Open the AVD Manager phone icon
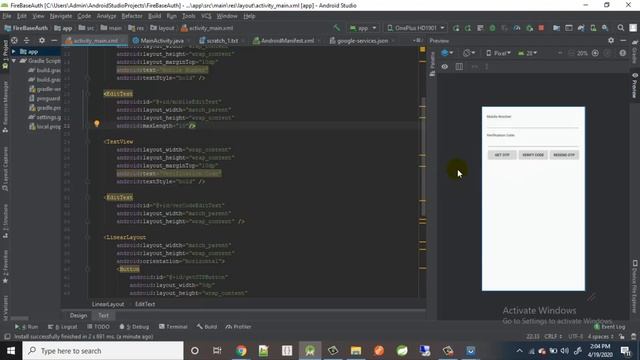This screenshot has width=640, height=360. click(593, 28)
